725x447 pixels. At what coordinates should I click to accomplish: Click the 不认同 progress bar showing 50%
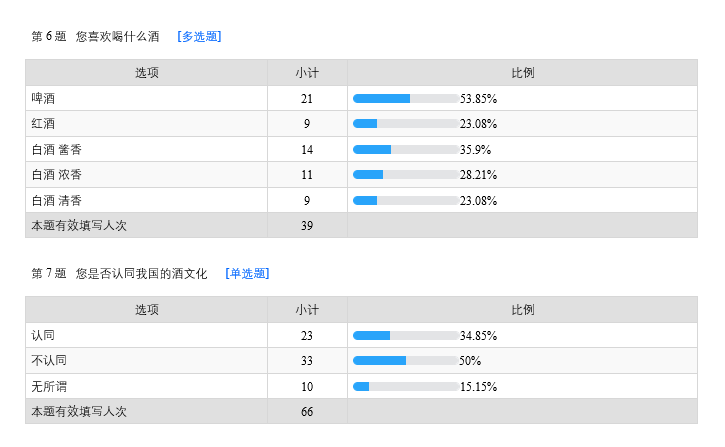tap(405, 361)
